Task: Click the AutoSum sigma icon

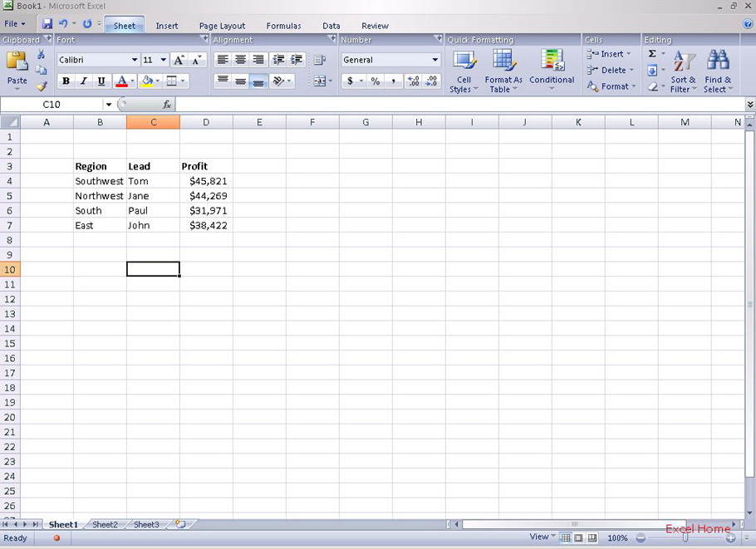Action: click(x=653, y=54)
